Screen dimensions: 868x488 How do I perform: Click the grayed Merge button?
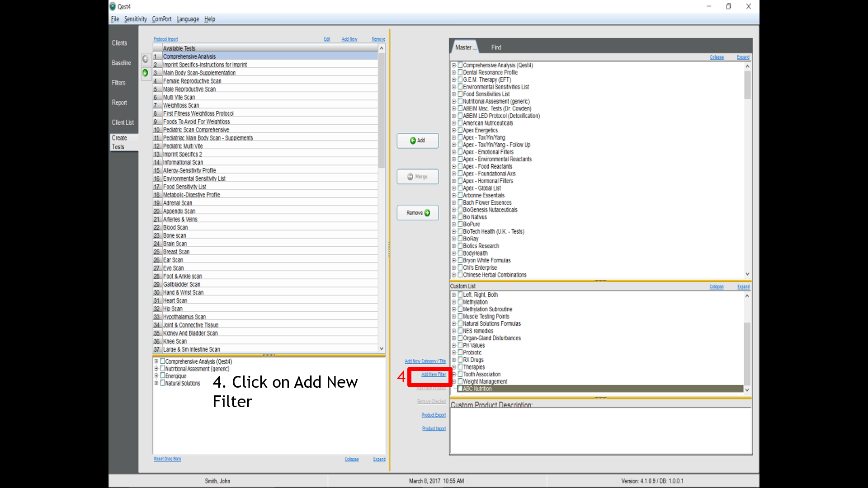coord(417,177)
